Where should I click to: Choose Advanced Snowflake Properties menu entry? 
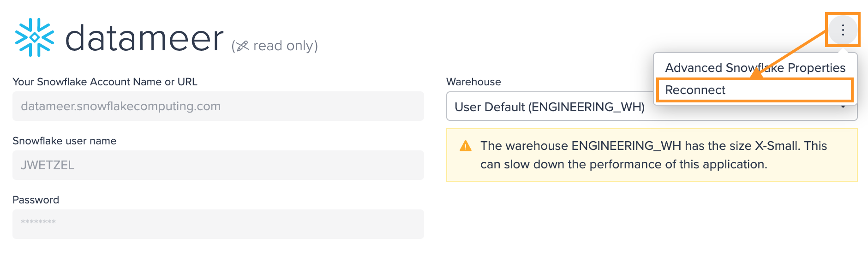755,68
